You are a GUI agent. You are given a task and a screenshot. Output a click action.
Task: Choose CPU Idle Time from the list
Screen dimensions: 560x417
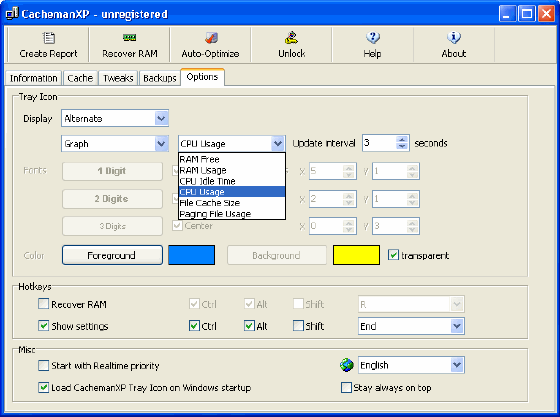[232, 181]
